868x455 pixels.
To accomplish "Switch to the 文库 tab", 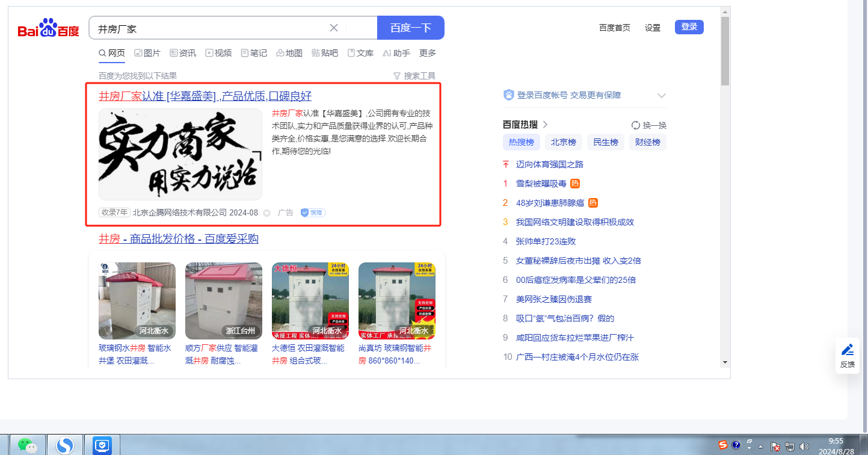I will pyautogui.click(x=360, y=53).
